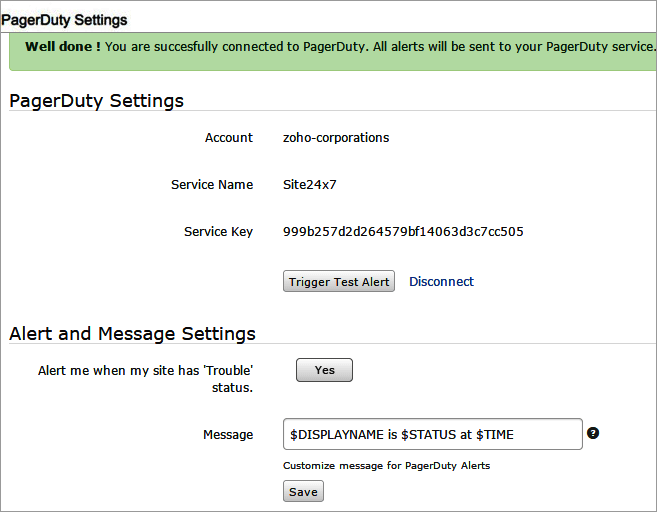
Task: Toggle the 'Trouble' status alert Yes button
Action: click(324, 370)
